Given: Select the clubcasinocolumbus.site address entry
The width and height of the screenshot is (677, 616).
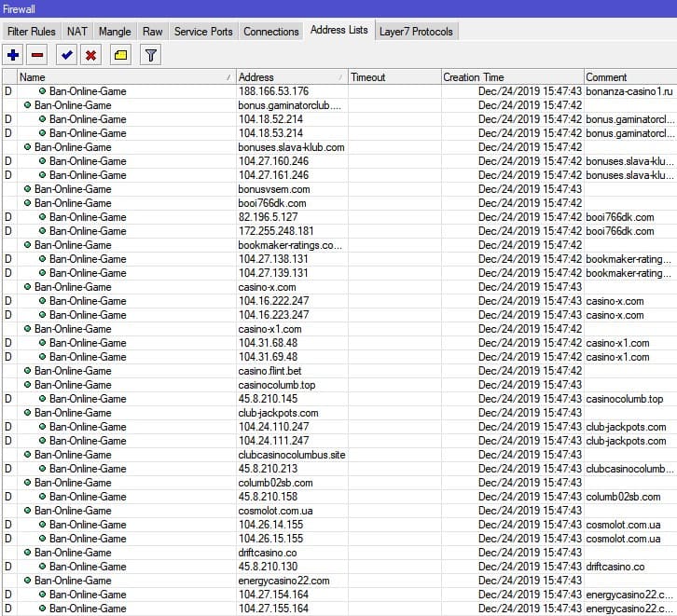Looking at the screenshot, I should pos(292,455).
